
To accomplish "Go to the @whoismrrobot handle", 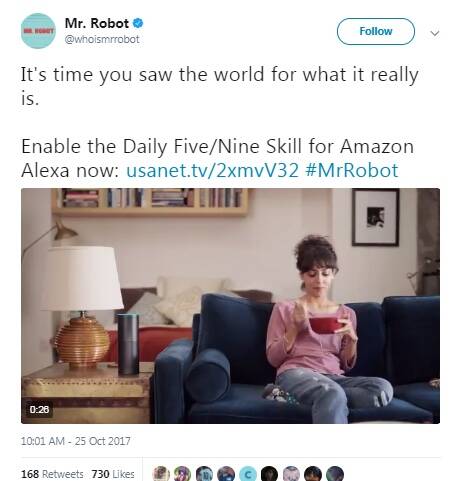I will [x=102, y=39].
